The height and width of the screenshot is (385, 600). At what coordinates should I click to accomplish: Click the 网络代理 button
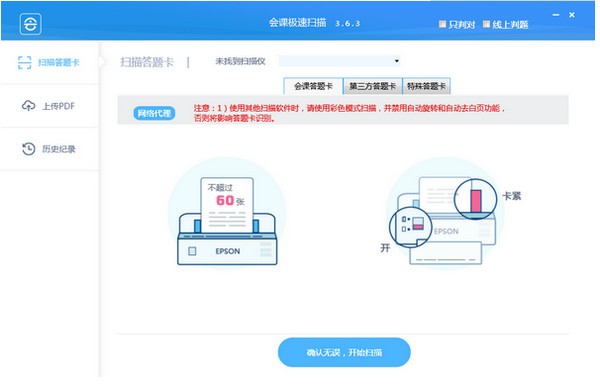pos(154,113)
